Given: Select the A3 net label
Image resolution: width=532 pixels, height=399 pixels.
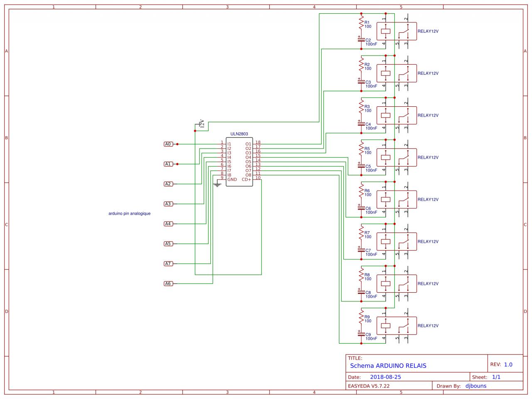Looking at the screenshot, I should pyautogui.click(x=168, y=204).
